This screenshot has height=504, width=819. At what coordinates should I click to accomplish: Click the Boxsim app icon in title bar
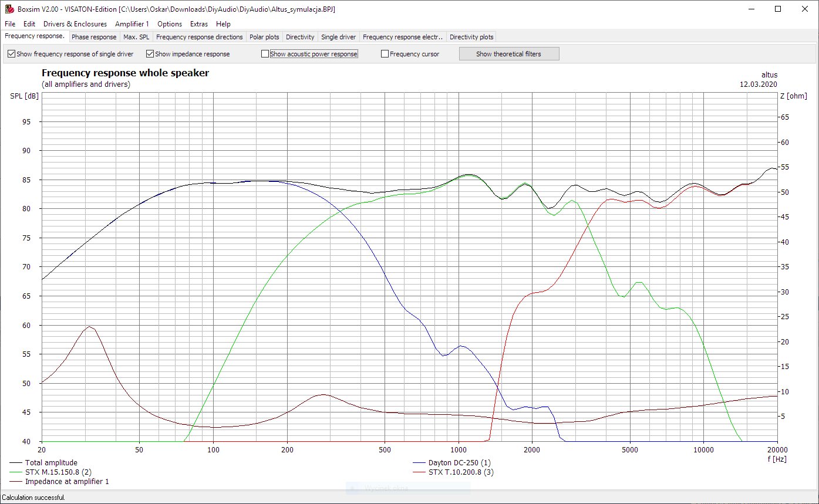click(x=9, y=9)
